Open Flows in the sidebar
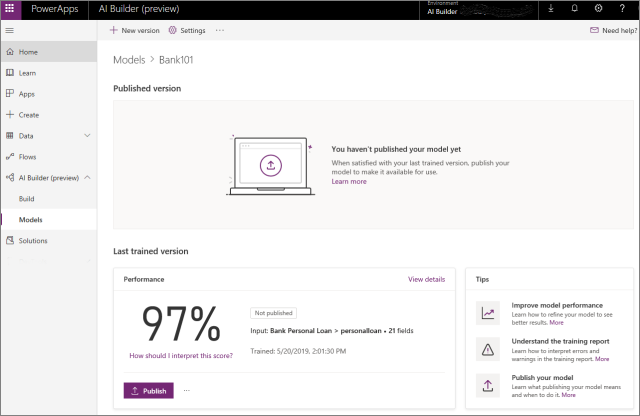Screen dimensions: 640x416 pos(49,157)
